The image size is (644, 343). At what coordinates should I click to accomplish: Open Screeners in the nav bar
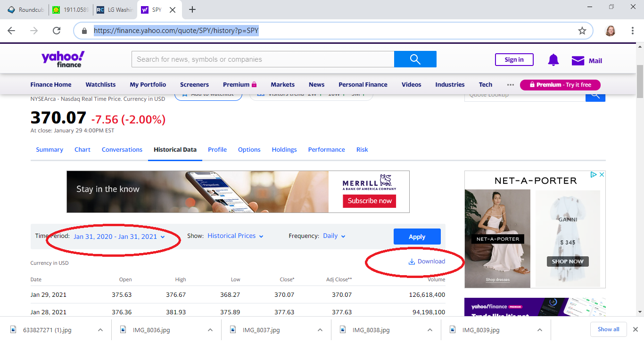click(194, 84)
